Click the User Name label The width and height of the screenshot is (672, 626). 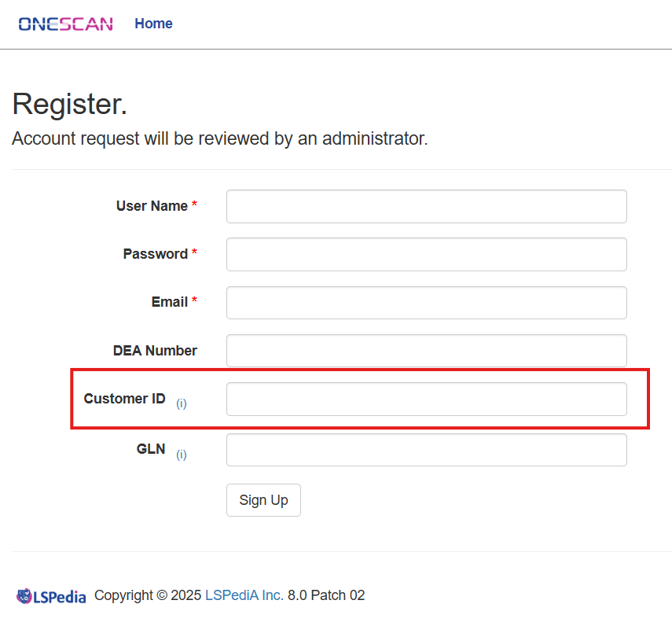coord(152,206)
